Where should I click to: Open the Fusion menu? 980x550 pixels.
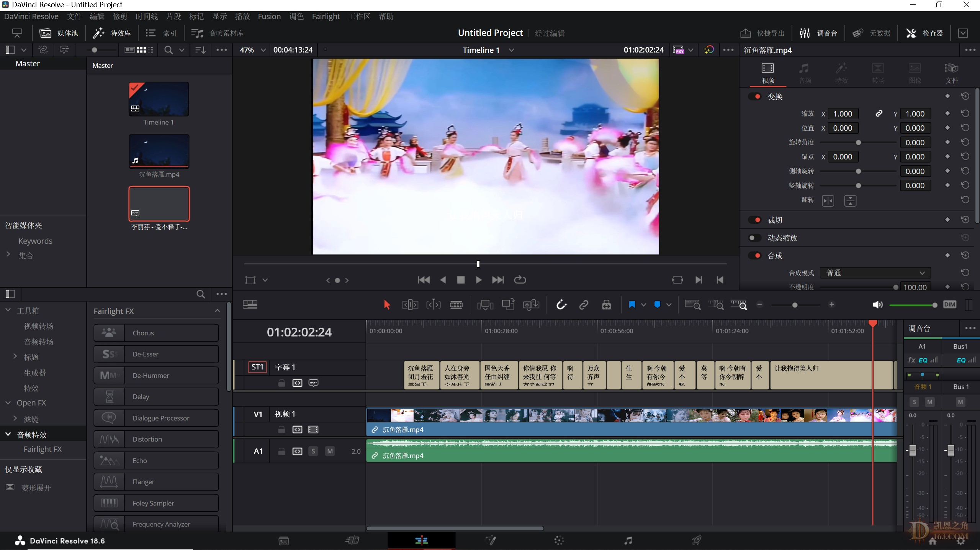pyautogui.click(x=269, y=16)
